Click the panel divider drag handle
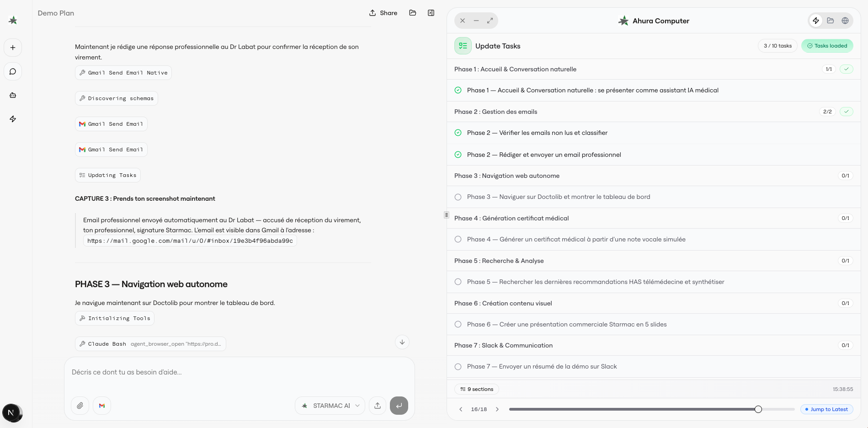Image resolution: width=868 pixels, height=428 pixels. pos(447,214)
